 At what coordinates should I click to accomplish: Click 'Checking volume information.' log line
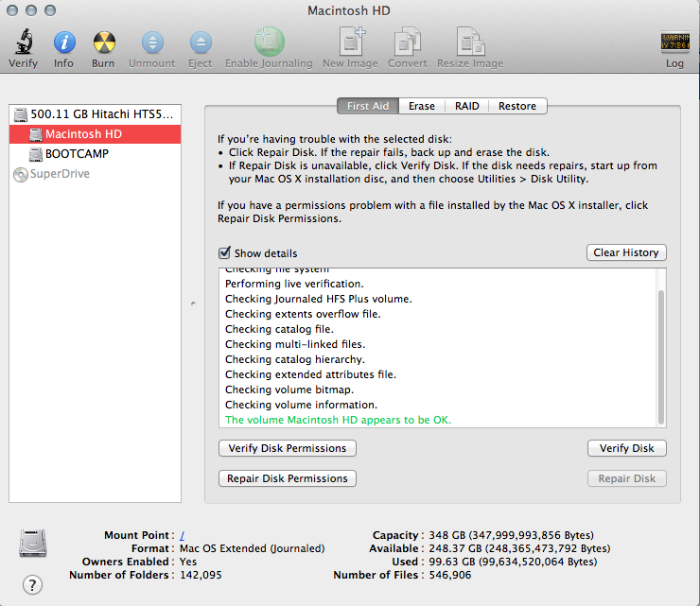pyautogui.click(x=301, y=405)
